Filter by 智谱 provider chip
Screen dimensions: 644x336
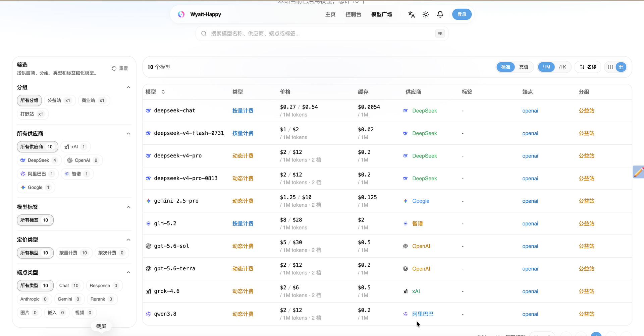click(x=77, y=174)
